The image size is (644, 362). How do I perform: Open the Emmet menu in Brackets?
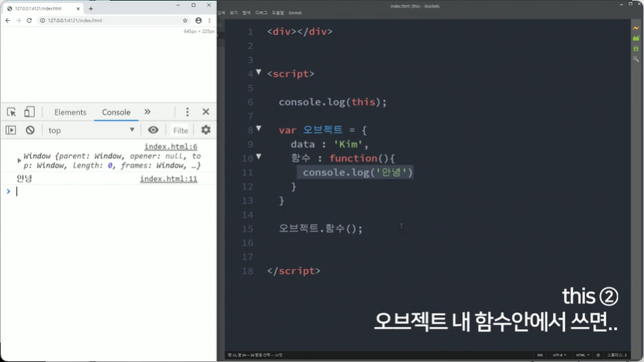[x=295, y=13]
